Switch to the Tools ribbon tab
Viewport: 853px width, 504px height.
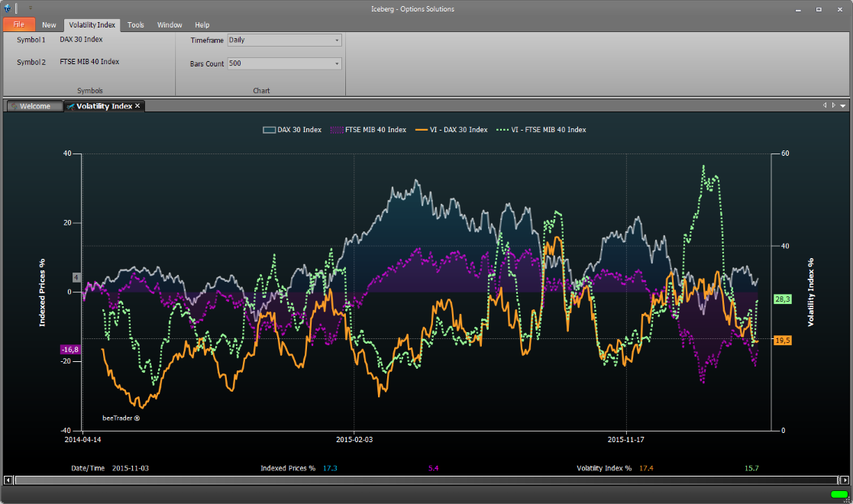(x=136, y=24)
